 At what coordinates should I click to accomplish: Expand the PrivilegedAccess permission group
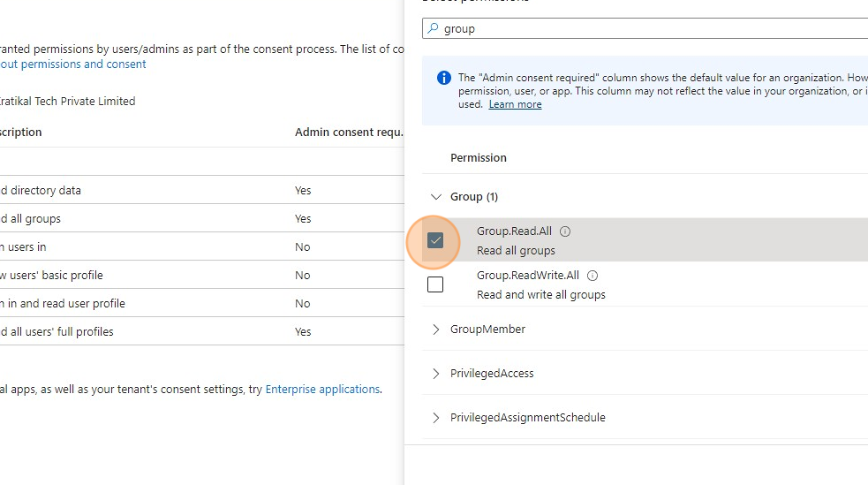pyautogui.click(x=435, y=374)
